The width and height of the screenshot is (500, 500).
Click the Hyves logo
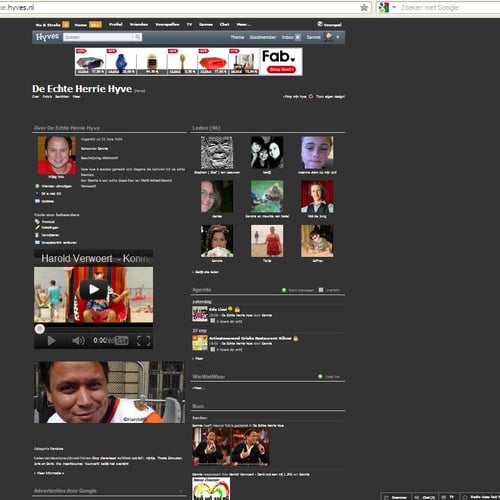coord(47,37)
